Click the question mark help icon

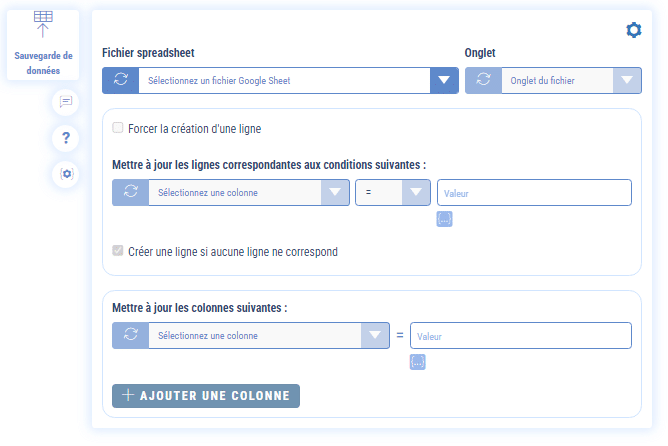[x=66, y=137]
